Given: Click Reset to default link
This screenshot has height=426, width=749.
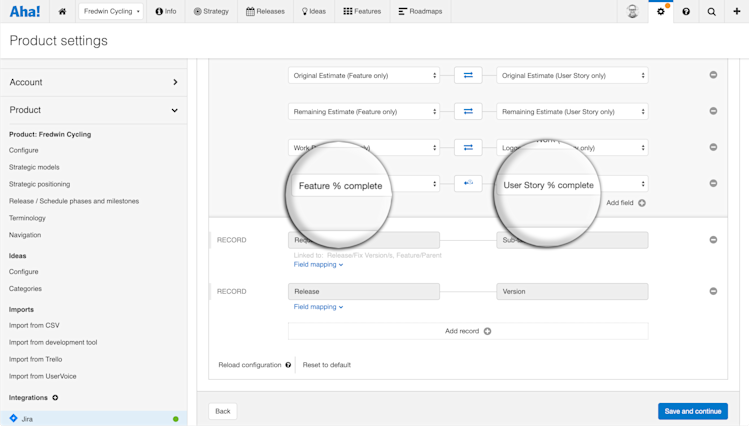Looking at the screenshot, I should [x=327, y=365].
